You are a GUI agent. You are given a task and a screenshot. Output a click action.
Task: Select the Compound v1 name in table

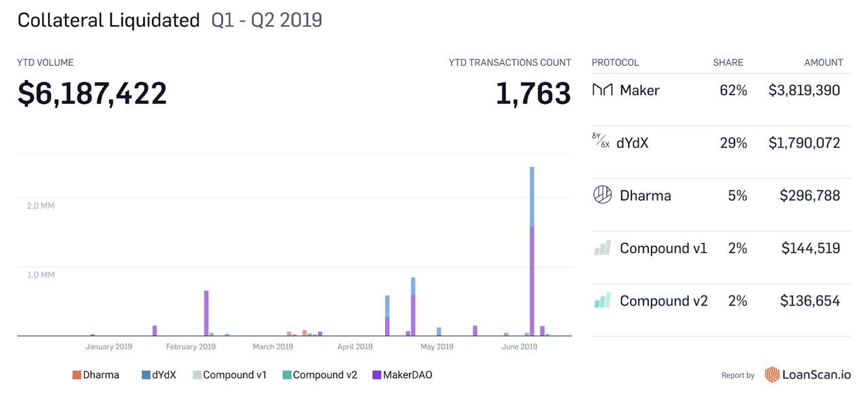point(663,248)
